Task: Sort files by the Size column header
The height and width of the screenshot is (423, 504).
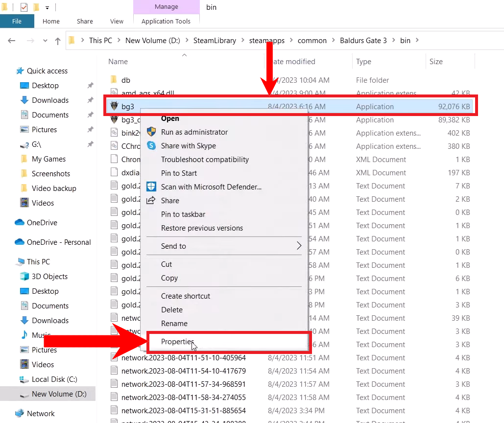Action: point(435,62)
